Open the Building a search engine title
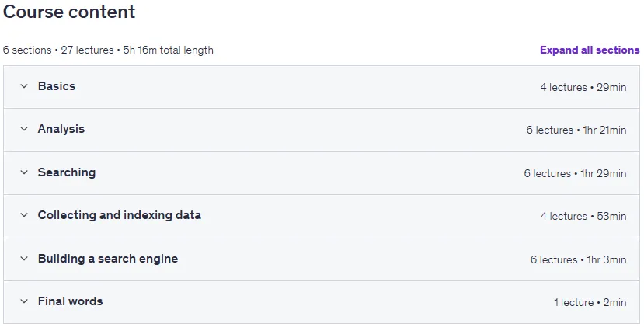This screenshot has height=327, width=644. pos(108,259)
